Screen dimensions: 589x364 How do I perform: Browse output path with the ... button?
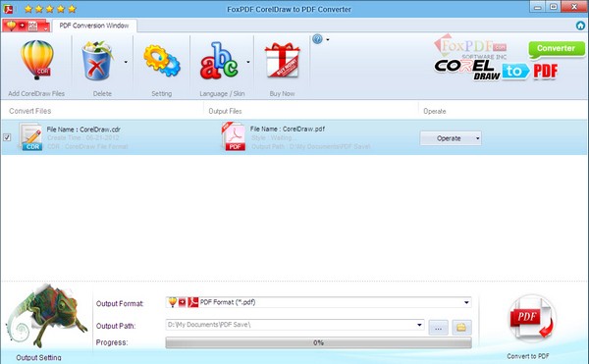click(439, 328)
